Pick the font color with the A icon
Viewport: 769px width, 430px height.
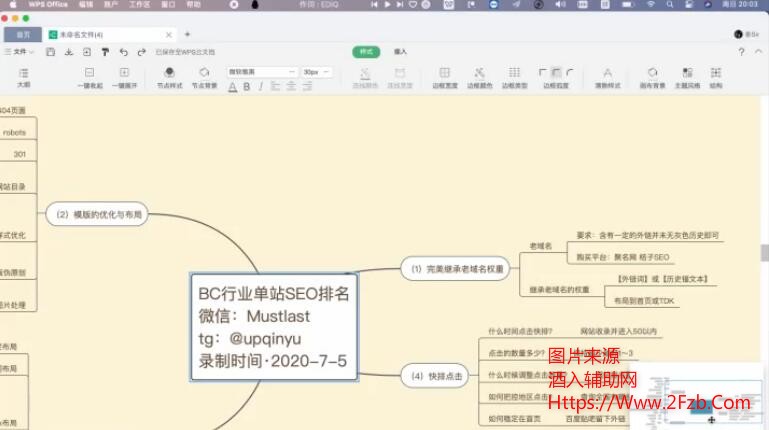(233, 87)
